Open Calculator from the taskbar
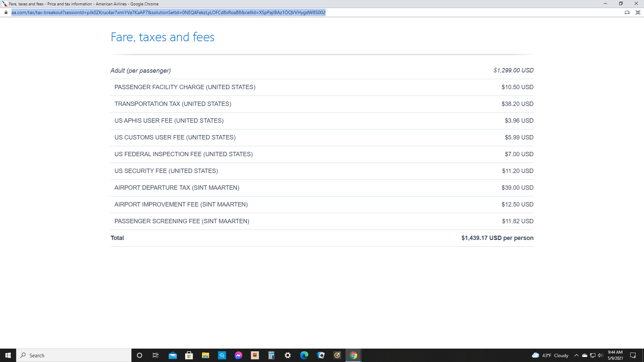 point(271,355)
